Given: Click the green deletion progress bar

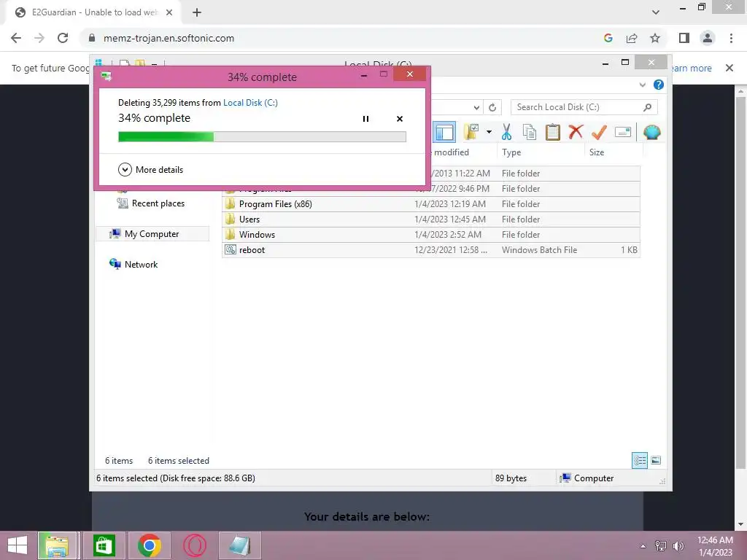Looking at the screenshot, I should (262, 136).
